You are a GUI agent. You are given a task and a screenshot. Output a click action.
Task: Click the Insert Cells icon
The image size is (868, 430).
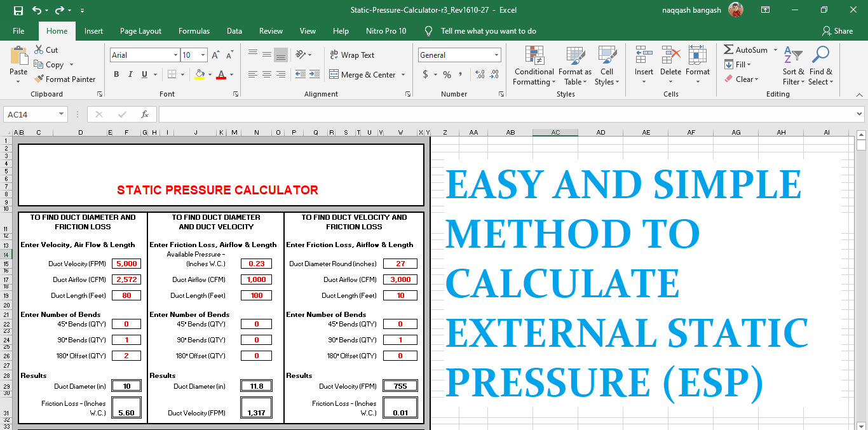click(x=644, y=56)
